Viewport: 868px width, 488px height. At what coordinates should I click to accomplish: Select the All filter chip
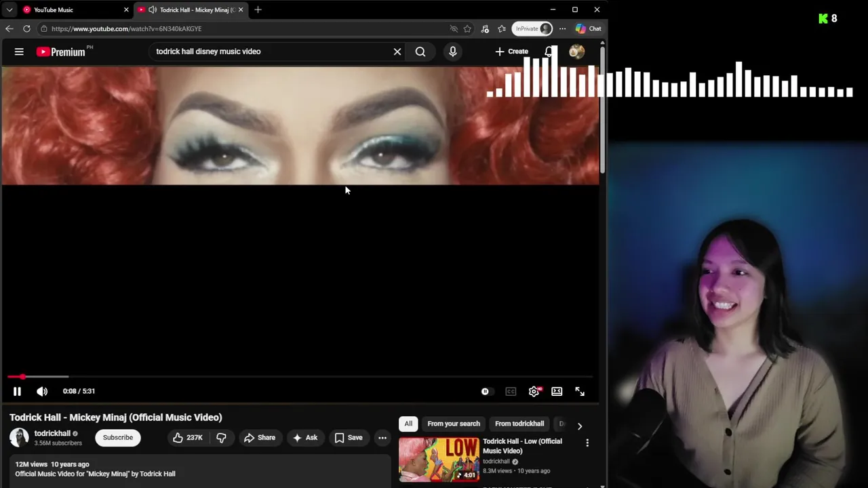[x=408, y=424]
